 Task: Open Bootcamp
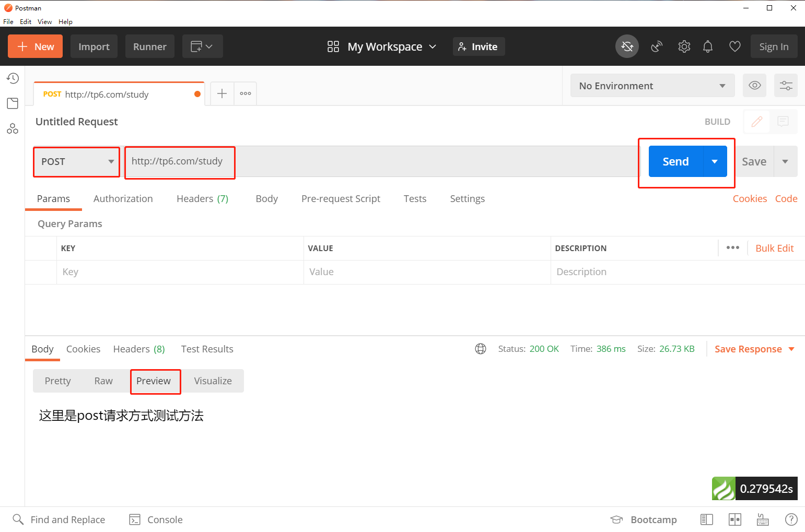point(643,519)
